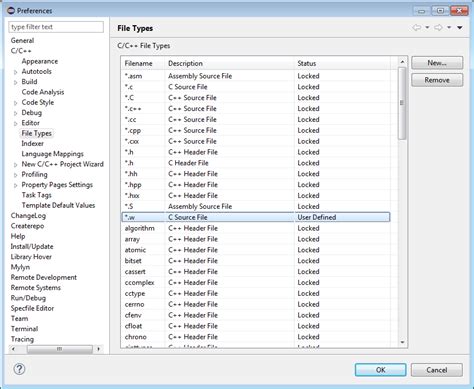Select Team preferences category
Viewport: 474px width, 389px height.
pos(19,319)
